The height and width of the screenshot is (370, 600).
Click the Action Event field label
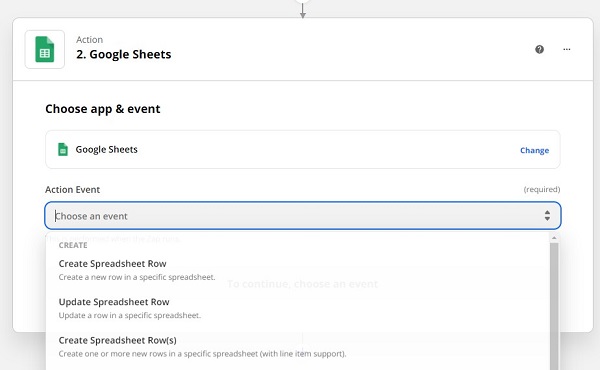[72, 190]
